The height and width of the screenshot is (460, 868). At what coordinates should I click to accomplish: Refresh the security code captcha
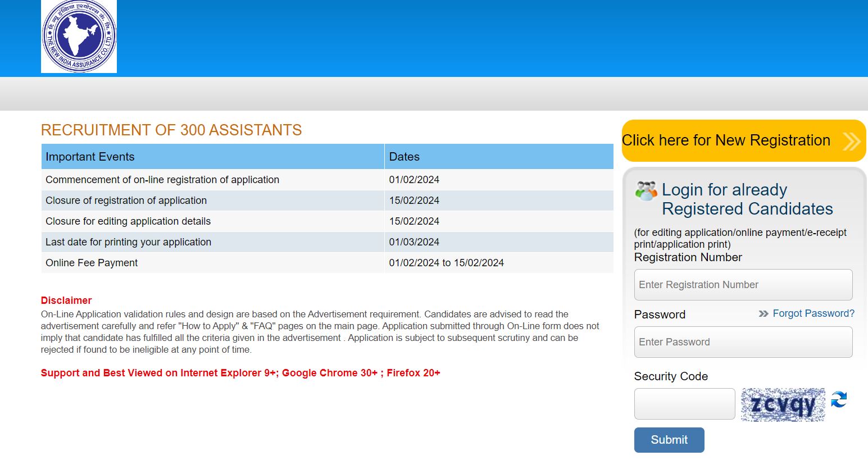(838, 400)
